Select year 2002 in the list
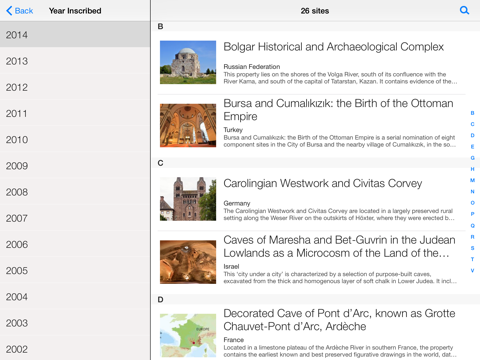 click(75, 349)
